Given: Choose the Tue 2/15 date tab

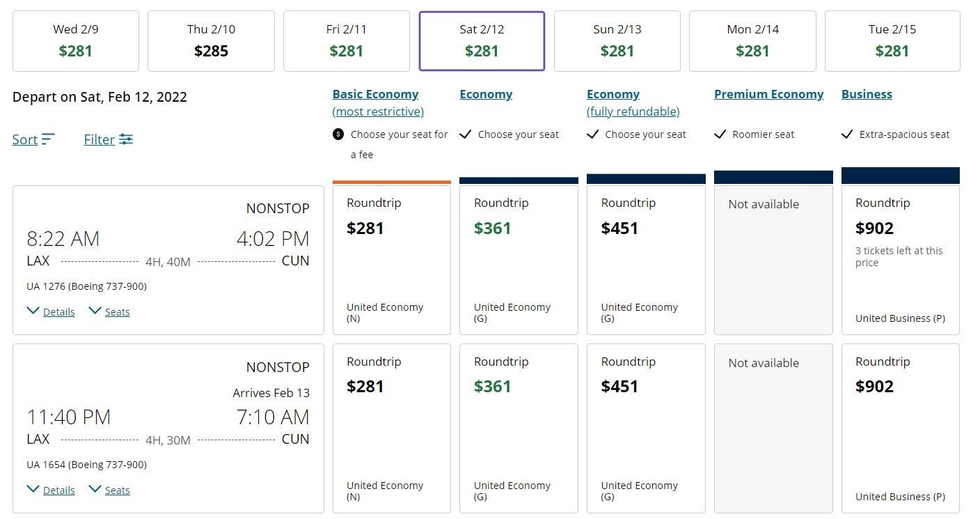Looking at the screenshot, I should click(892, 40).
